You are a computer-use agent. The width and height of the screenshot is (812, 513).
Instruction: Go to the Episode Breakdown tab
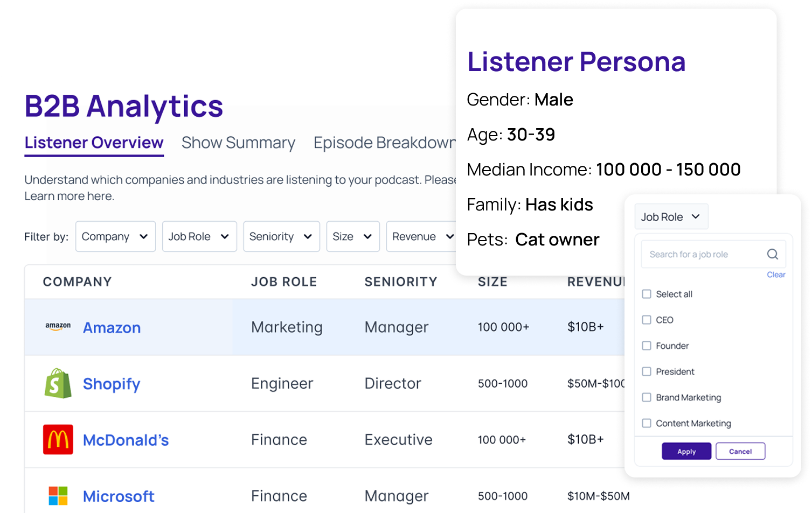[x=385, y=143]
